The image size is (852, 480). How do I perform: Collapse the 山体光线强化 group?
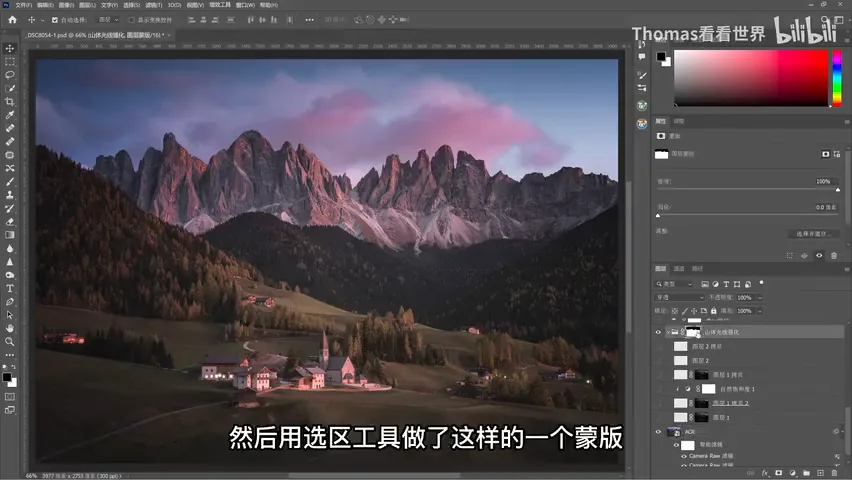pos(668,332)
